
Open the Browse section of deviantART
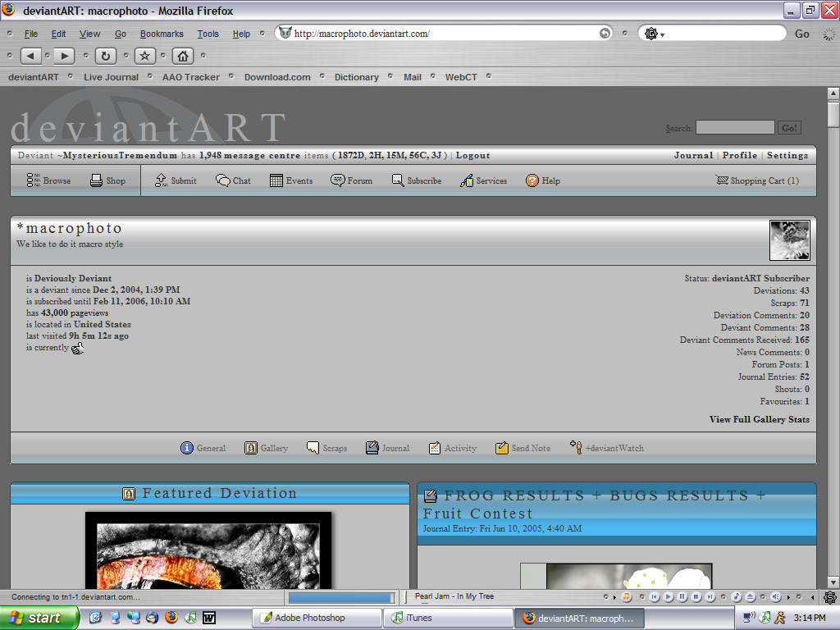[48, 180]
